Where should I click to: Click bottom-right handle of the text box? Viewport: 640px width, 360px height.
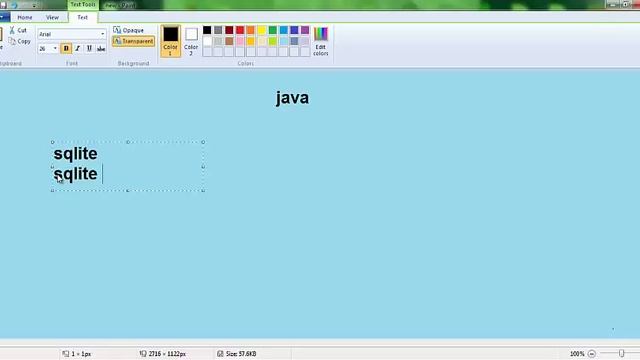(203, 190)
